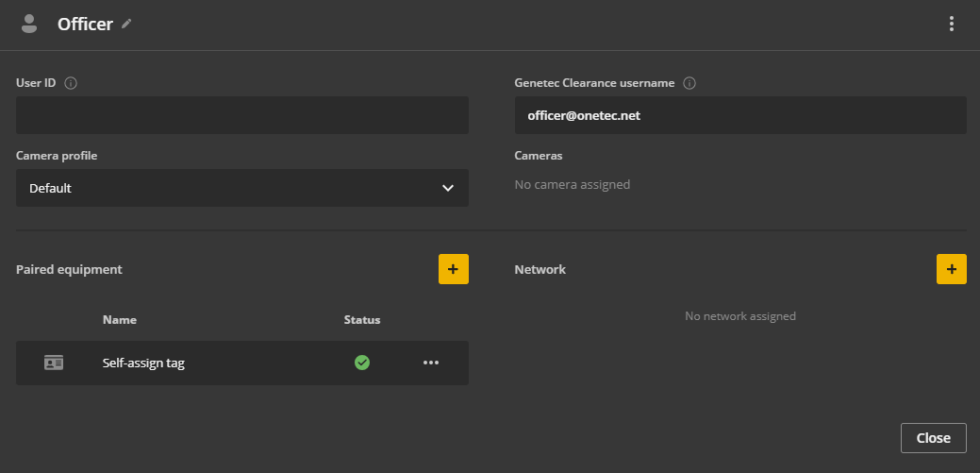Click the Close button
Screen dimensions: 980x473
pos(933,438)
